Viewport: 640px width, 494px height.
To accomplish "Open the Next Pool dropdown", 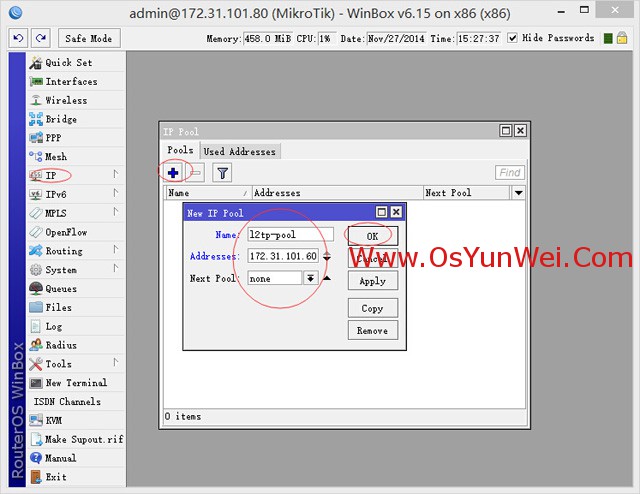I will (x=311, y=278).
